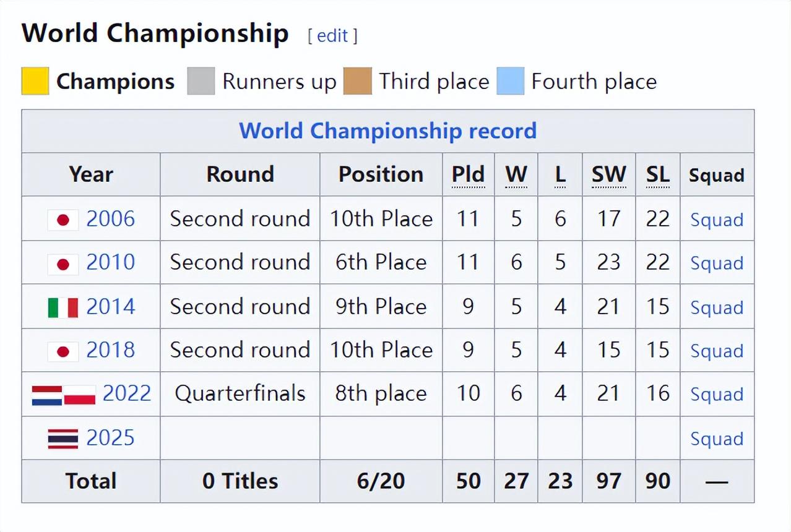Open the World Championship record header link
Screen dimensions: 791x532
click(x=387, y=131)
